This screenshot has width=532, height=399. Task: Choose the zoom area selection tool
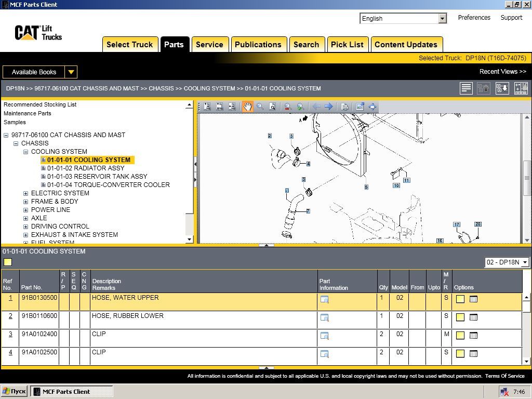coord(272,107)
